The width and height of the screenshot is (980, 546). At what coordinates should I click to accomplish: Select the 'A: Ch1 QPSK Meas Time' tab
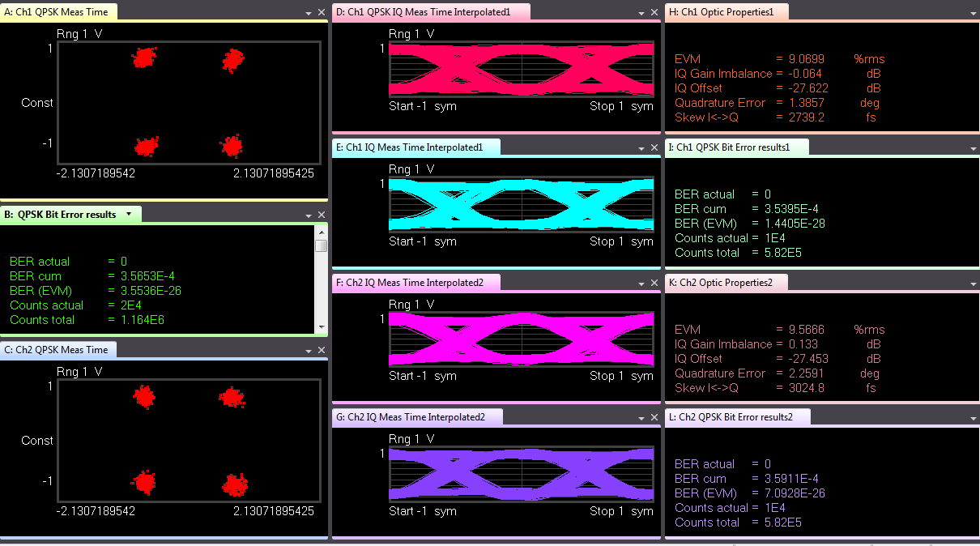pyautogui.click(x=59, y=11)
